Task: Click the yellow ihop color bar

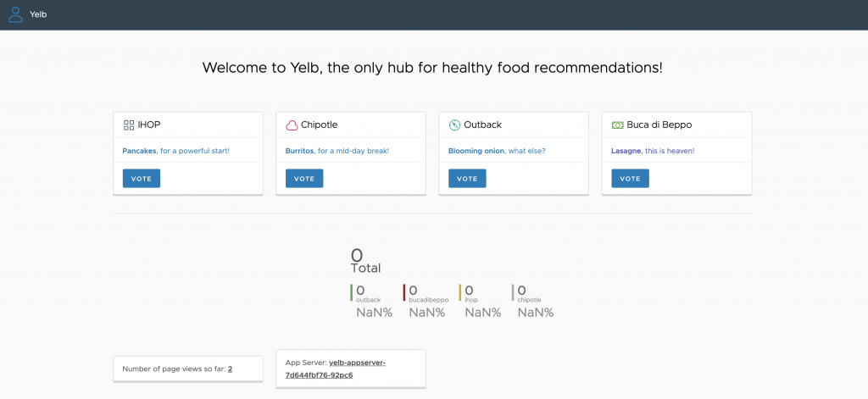Action: tap(460, 292)
